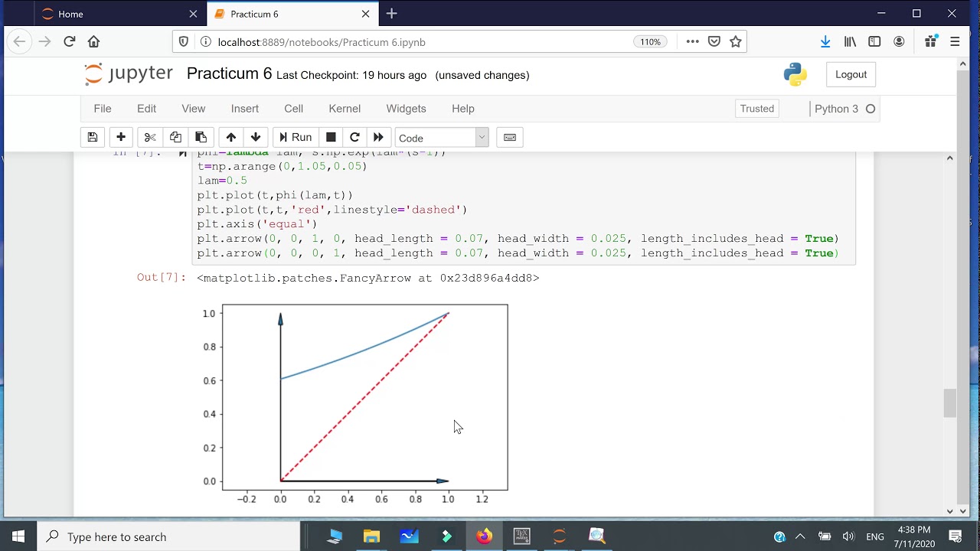Image resolution: width=980 pixels, height=551 pixels.
Task: Open the Edit menu
Action: pos(146,109)
